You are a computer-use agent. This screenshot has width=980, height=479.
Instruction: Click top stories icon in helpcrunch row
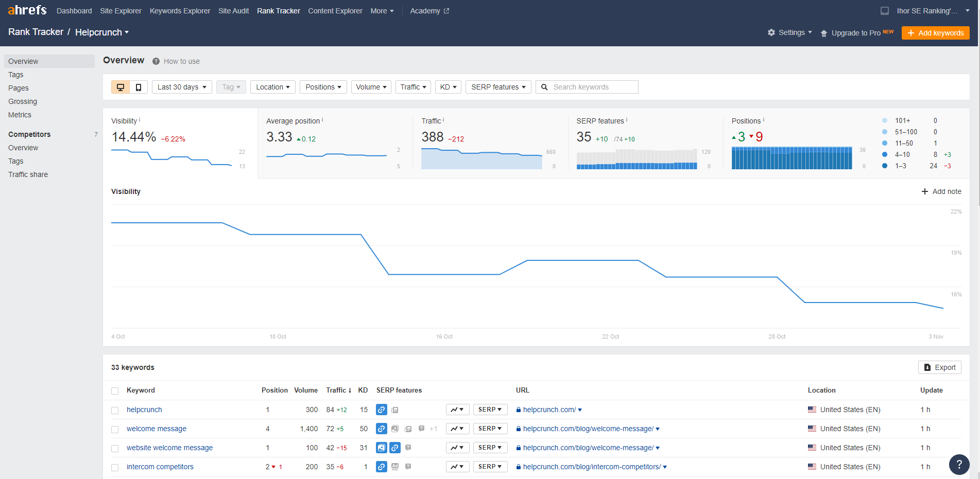(x=395, y=410)
